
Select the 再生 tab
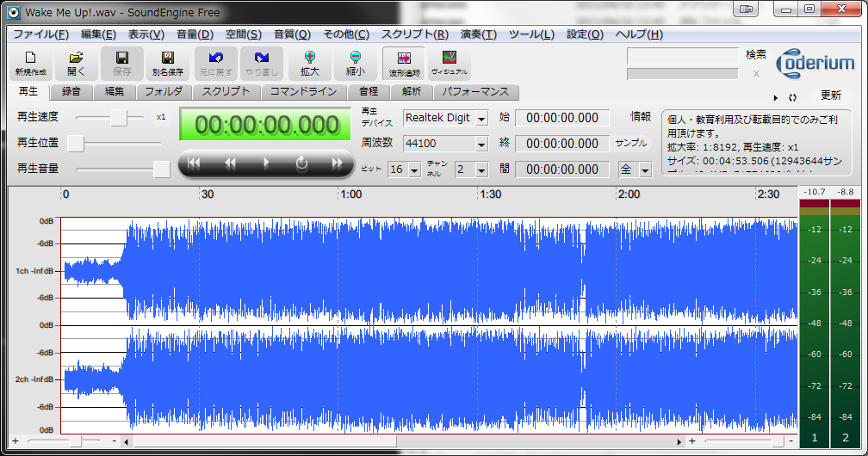pos(28,91)
